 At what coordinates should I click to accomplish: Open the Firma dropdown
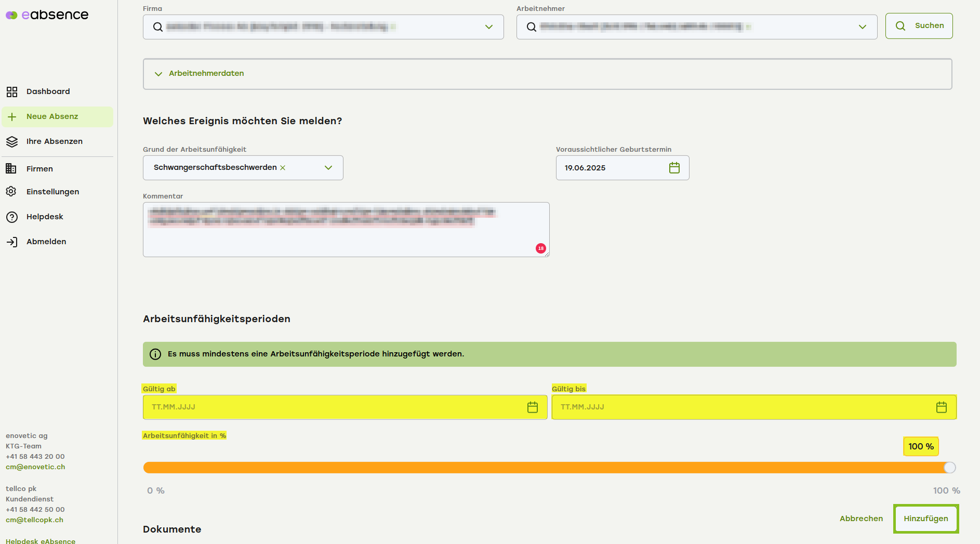[488, 27]
